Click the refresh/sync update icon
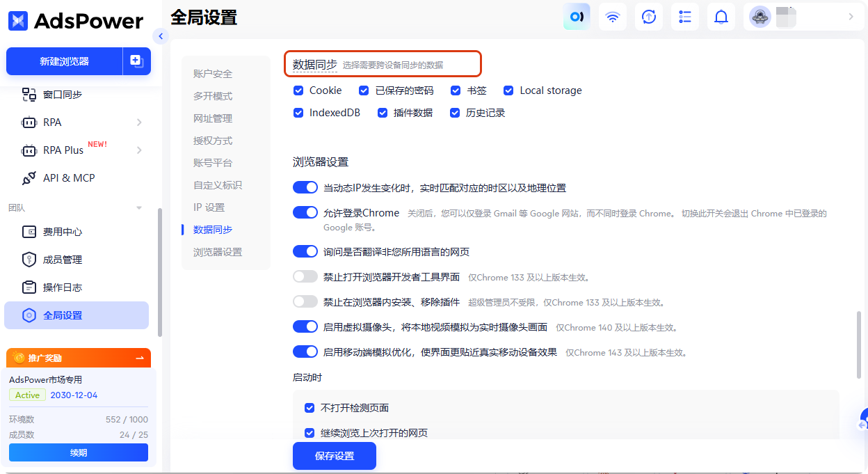Image resolution: width=868 pixels, height=474 pixels. point(649,17)
